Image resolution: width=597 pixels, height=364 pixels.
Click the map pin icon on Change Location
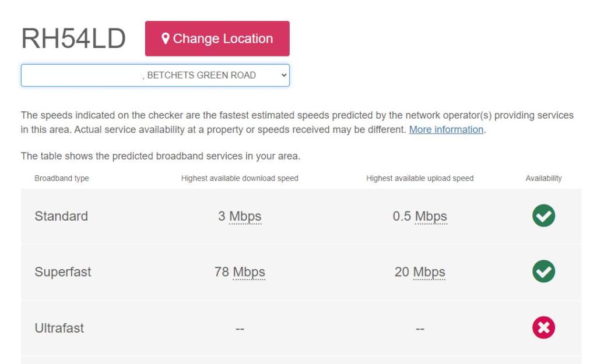point(165,38)
